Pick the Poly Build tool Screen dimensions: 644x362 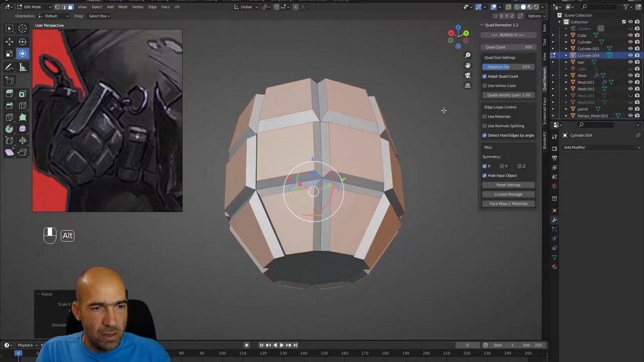23,117
